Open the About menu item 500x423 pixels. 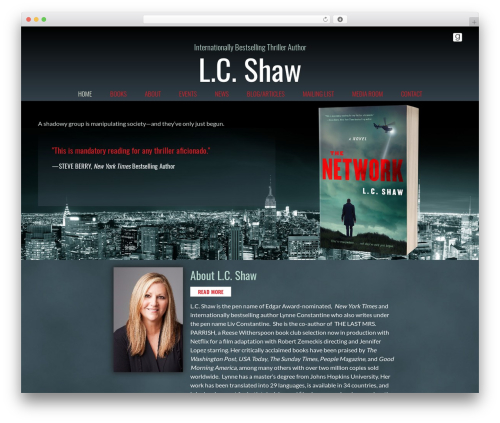click(153, 94)
